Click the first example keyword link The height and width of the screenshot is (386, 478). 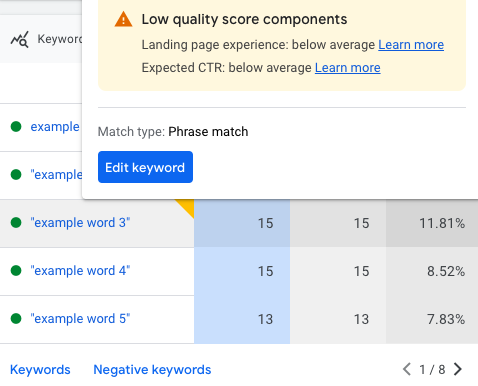[55, 127]
